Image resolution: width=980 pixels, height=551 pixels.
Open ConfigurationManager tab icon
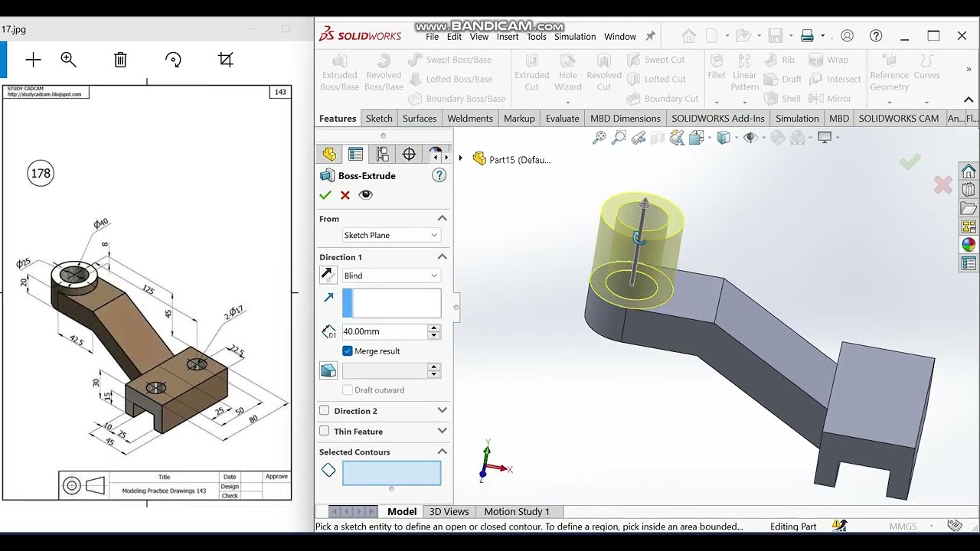tap(382, 154)
